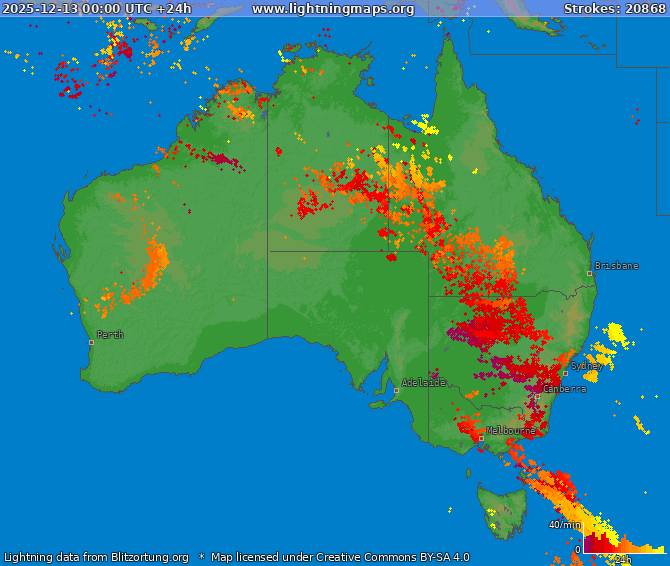Click the Brisbane city name label
This screenshot has width=670, height=566.
point(616,266)
